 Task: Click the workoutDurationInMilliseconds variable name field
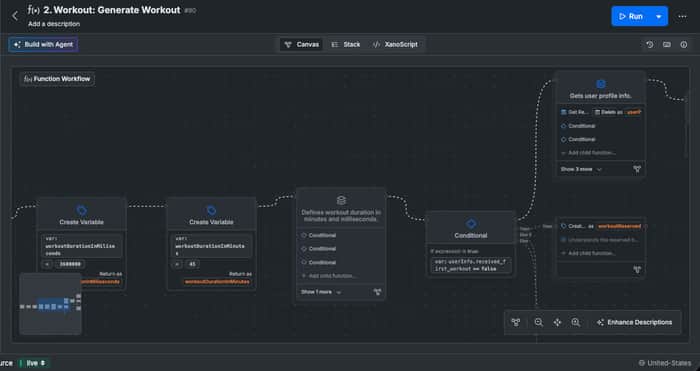click(x=82, y=246)
